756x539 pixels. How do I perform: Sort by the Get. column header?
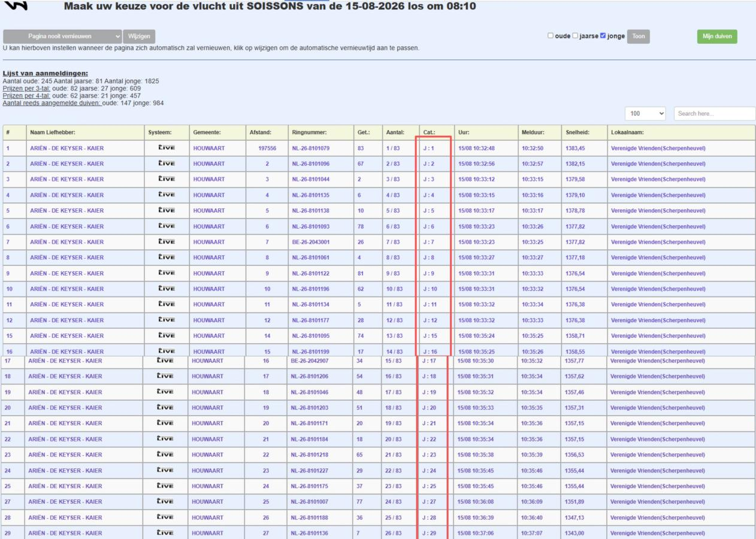point(367,132)
